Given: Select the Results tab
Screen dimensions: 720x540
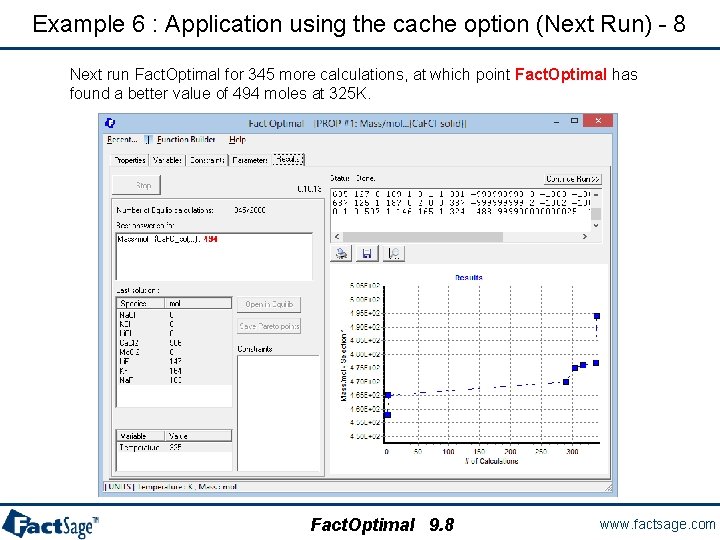Looking at the screenshot, I should 288,159.
